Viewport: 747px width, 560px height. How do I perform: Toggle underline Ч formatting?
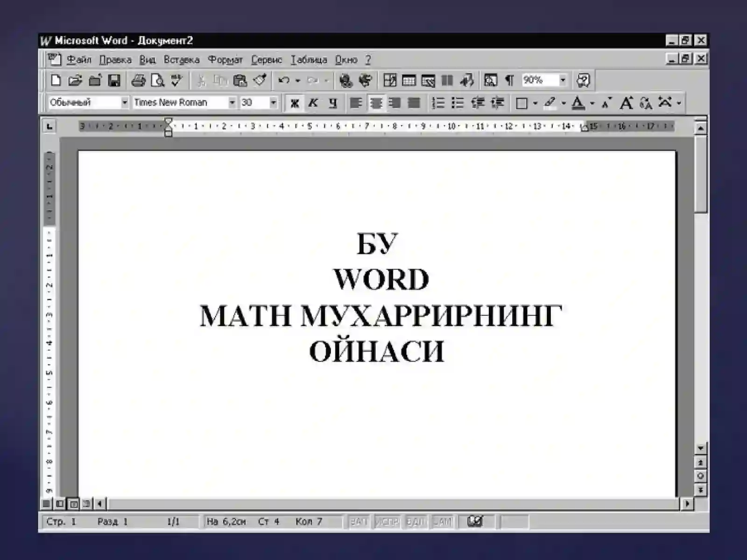point(332,103)
